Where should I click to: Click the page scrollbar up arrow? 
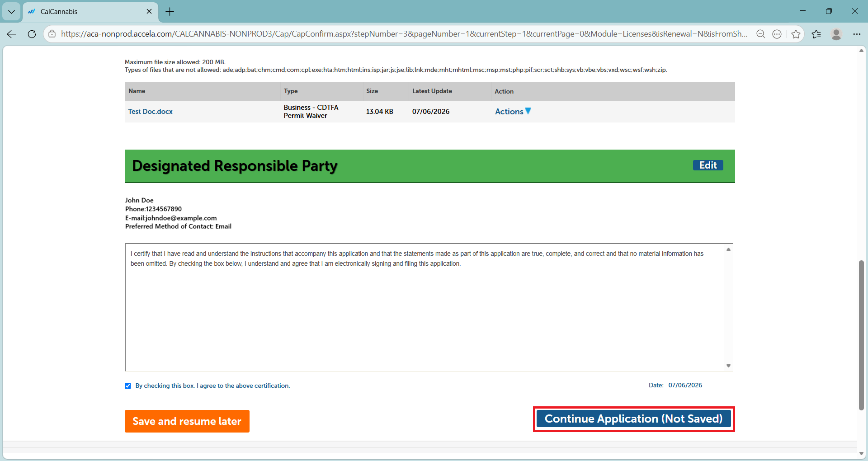862,51
